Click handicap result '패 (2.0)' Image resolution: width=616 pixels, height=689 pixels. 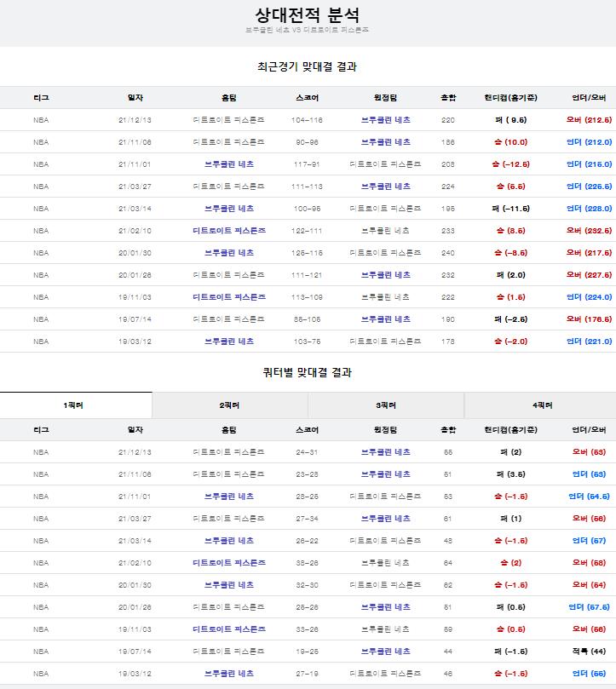[510, 275]
